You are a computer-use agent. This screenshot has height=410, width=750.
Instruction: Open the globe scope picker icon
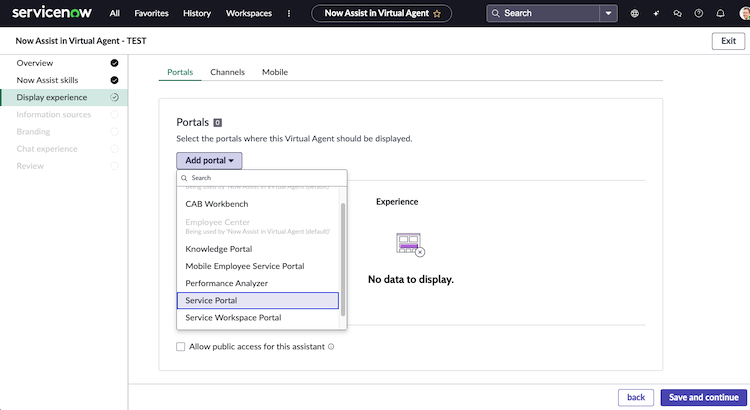634,13
